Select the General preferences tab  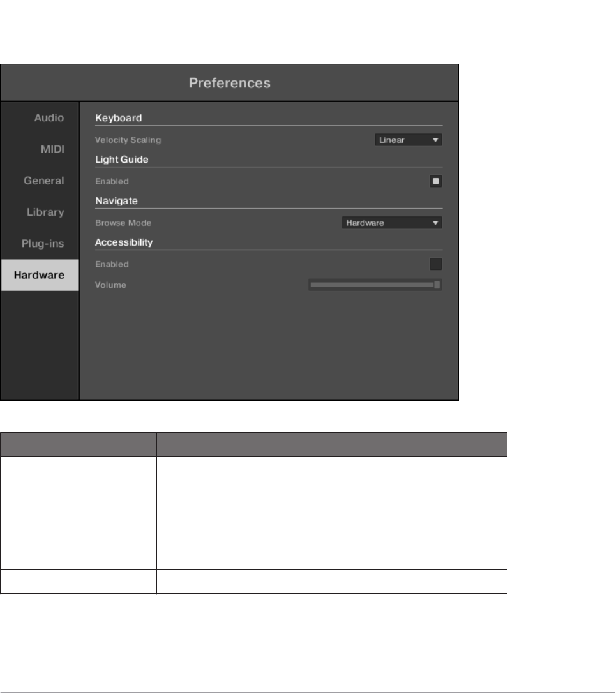tap(40, 181)
